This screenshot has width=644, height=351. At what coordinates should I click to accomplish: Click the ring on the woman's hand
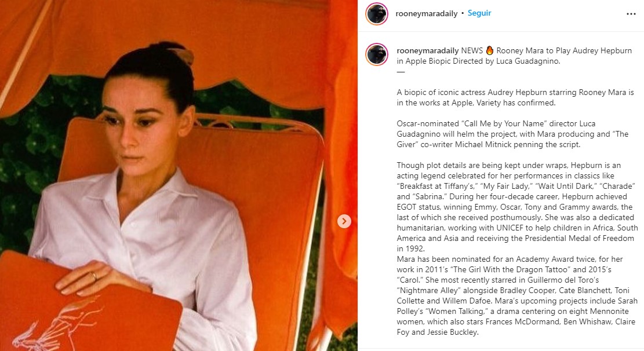94,276
